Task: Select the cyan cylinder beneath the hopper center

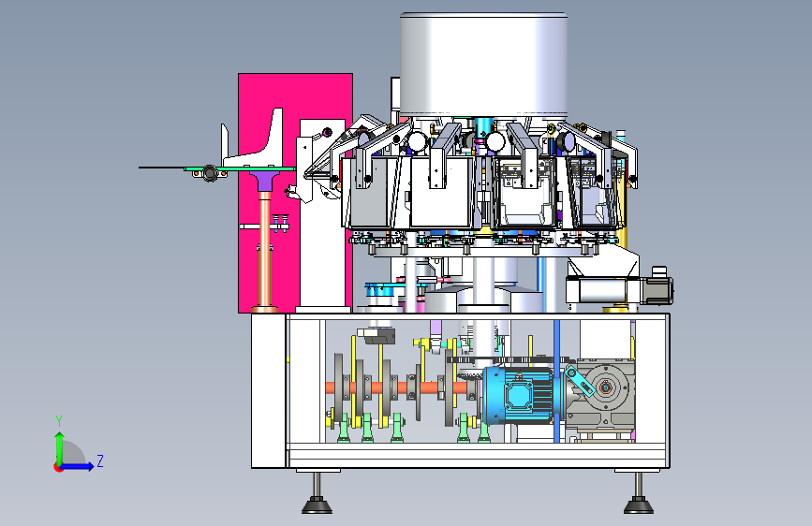Action: [483, 125]
